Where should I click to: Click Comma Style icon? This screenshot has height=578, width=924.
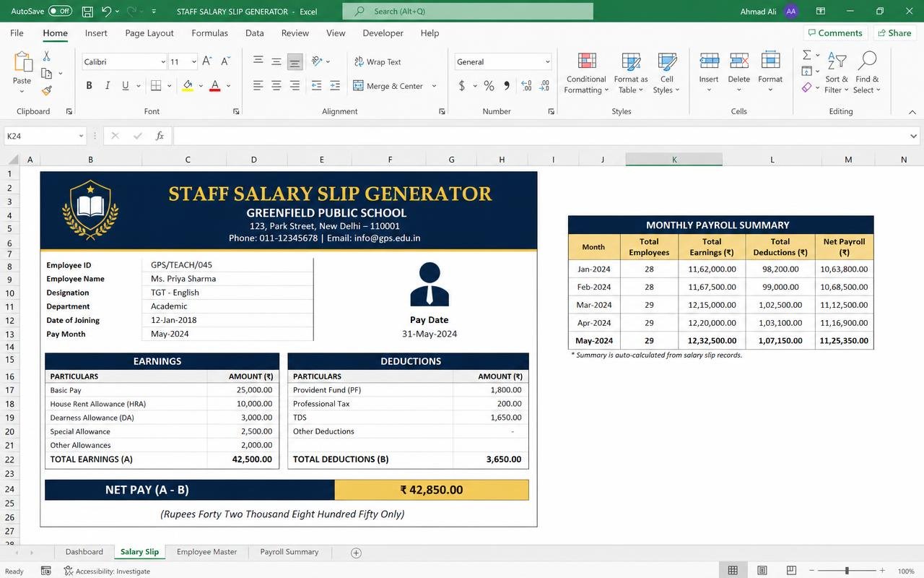507,86
